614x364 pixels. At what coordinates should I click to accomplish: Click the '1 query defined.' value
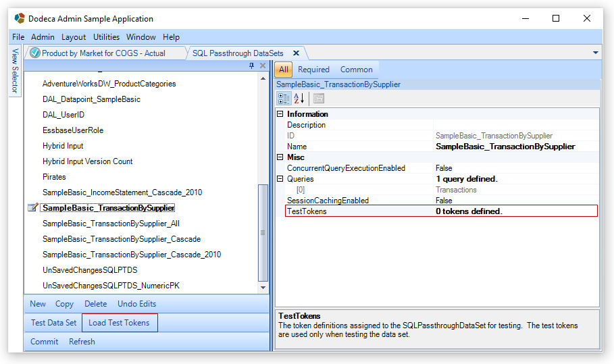point(466,179)
